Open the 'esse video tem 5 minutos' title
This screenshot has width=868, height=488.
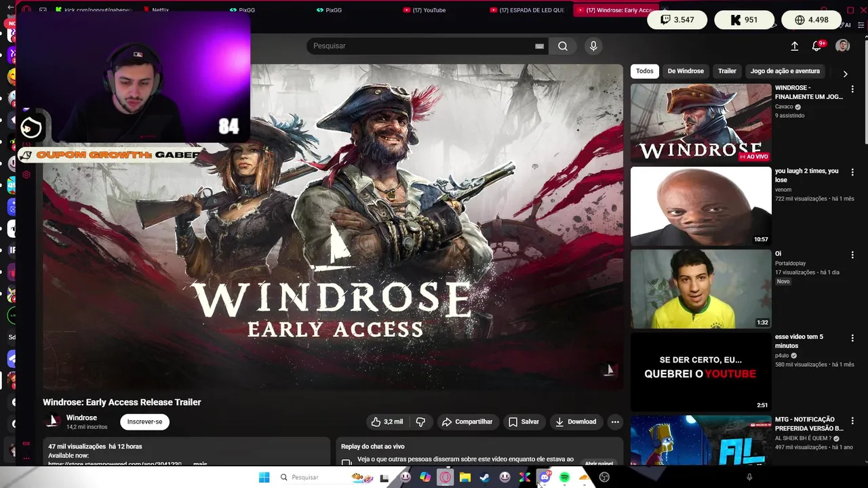pyautogui.click(x=799, y=341)
